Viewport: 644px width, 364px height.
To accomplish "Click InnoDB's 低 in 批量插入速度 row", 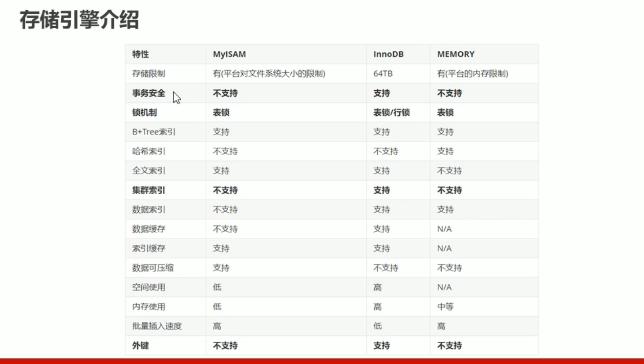I will (377, 326).
